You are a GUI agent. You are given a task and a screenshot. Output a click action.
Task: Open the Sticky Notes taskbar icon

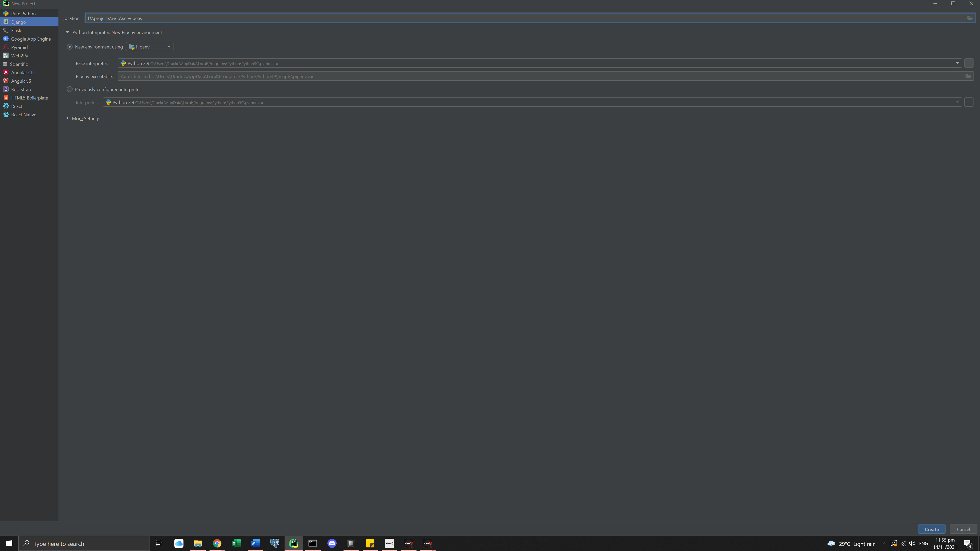pos(370,543)
